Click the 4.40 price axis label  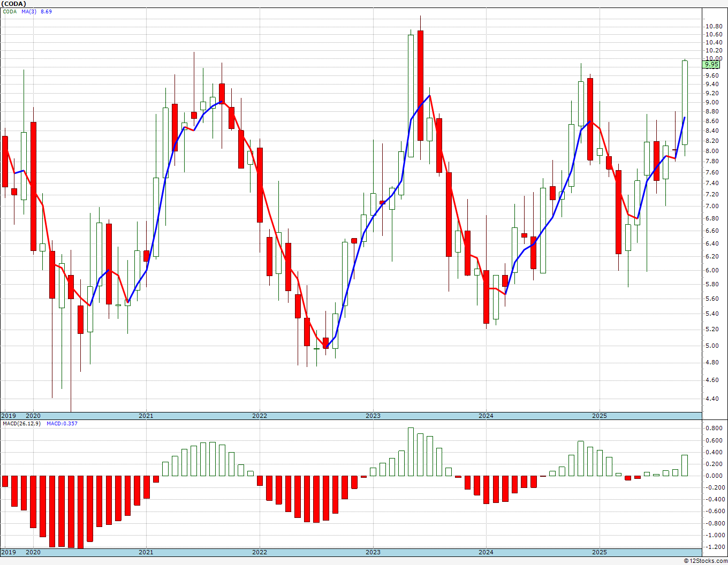tap(712, 399)
